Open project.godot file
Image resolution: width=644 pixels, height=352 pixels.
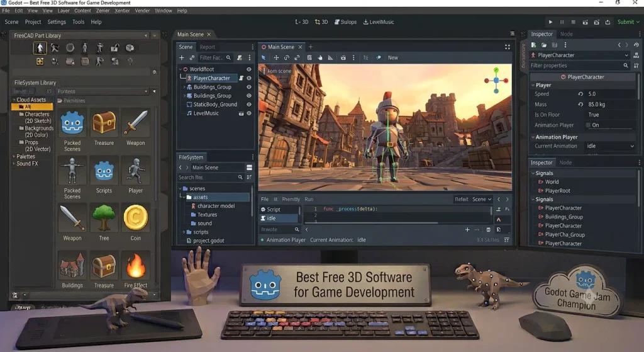coord(205,241)
